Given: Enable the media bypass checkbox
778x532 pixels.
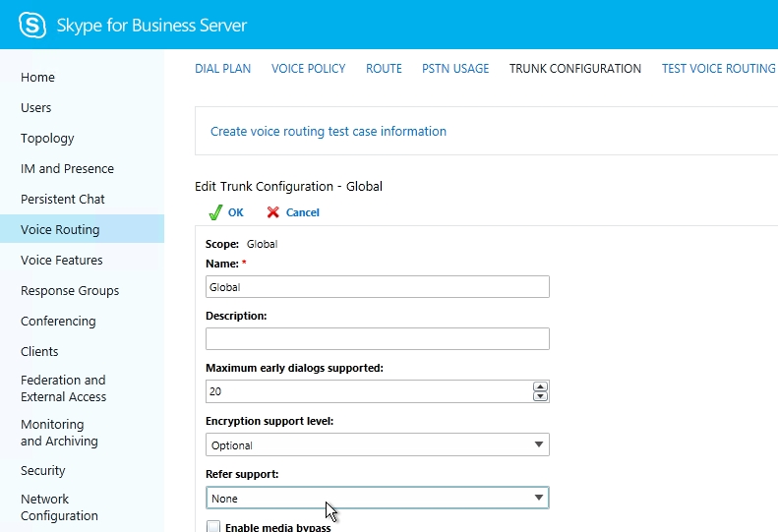Looking at the screenshot, I should (213, 527).
